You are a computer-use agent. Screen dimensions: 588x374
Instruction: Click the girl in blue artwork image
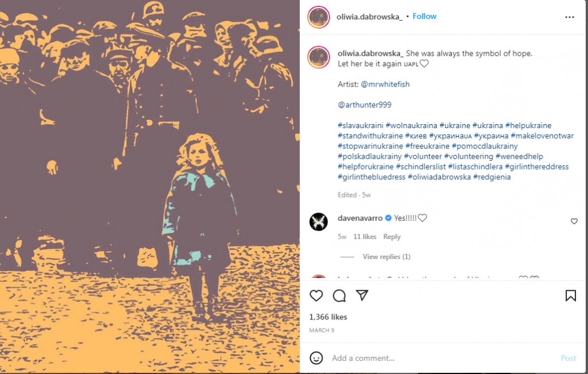(x=150, y=187)
